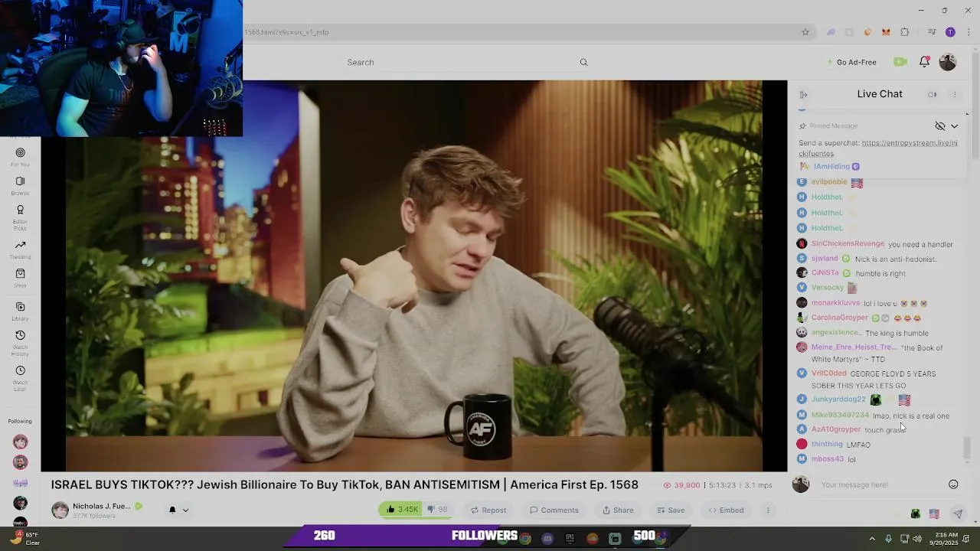Open the Trending sidebar section

point(20,249)
